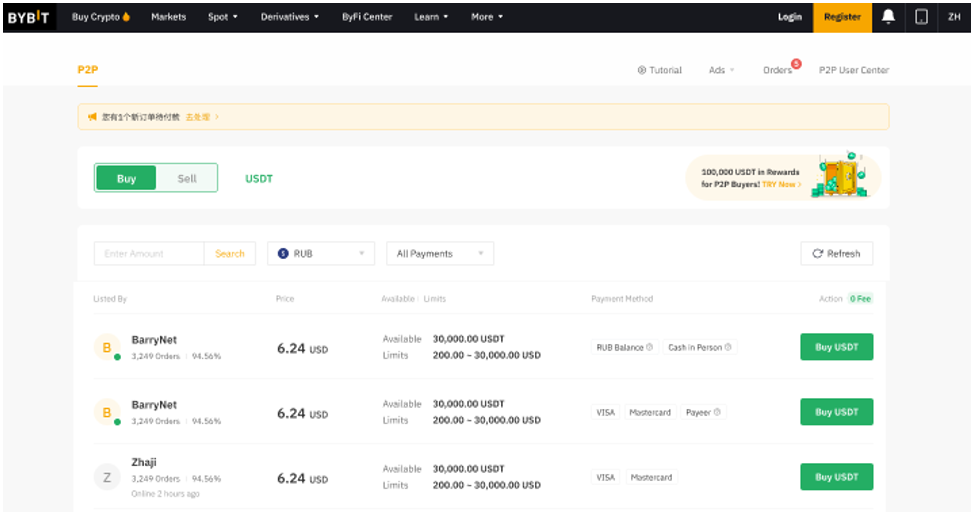The image size is (976, 514).
Task: Click the Zhaji seller avatar
Action: [x=107, y=477]
